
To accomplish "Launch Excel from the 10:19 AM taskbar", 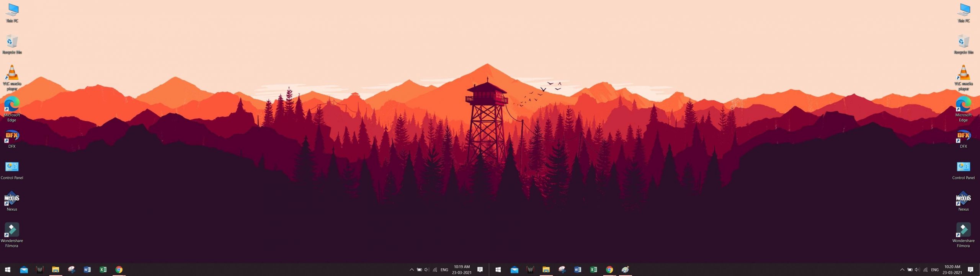I will 103,269.
